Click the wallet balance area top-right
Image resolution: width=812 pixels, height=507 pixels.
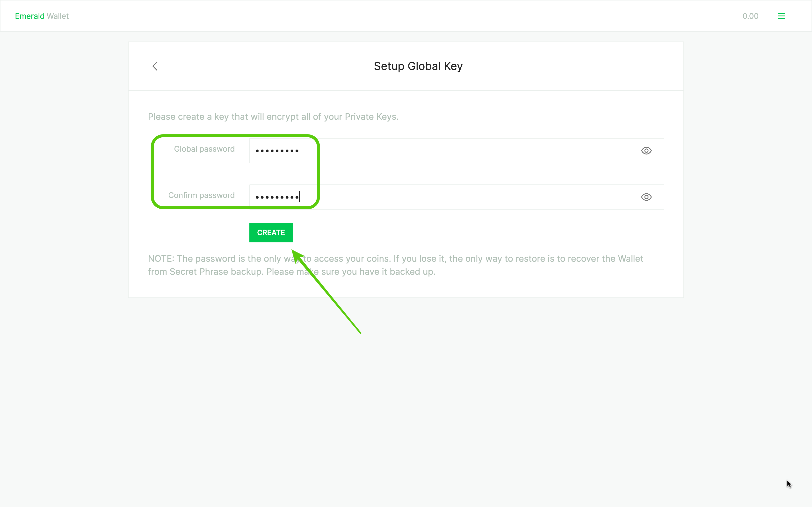tap(751, 16)
